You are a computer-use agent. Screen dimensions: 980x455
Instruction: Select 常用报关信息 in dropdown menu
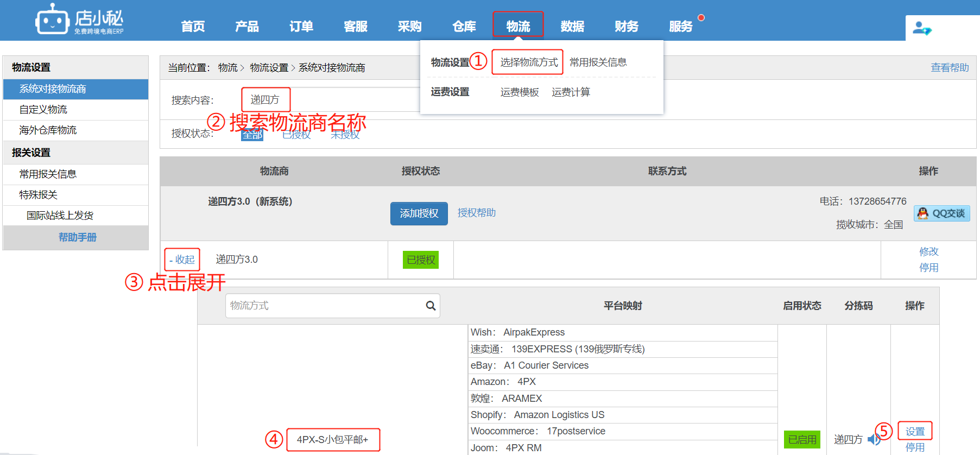[x=598, y=62]
